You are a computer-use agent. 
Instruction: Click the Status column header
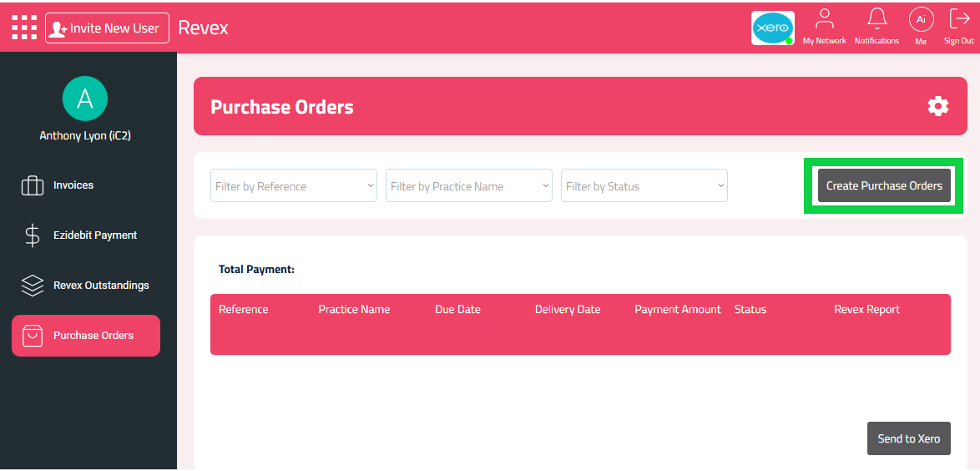(750, 310)
